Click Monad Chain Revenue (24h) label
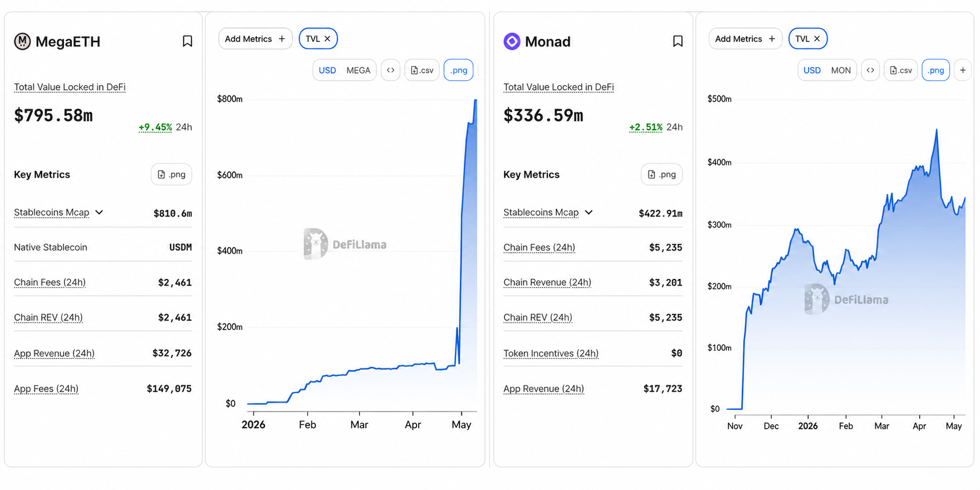Image resolution: width=980 pixels, height=490 pixels. click(x=547, y=282)
